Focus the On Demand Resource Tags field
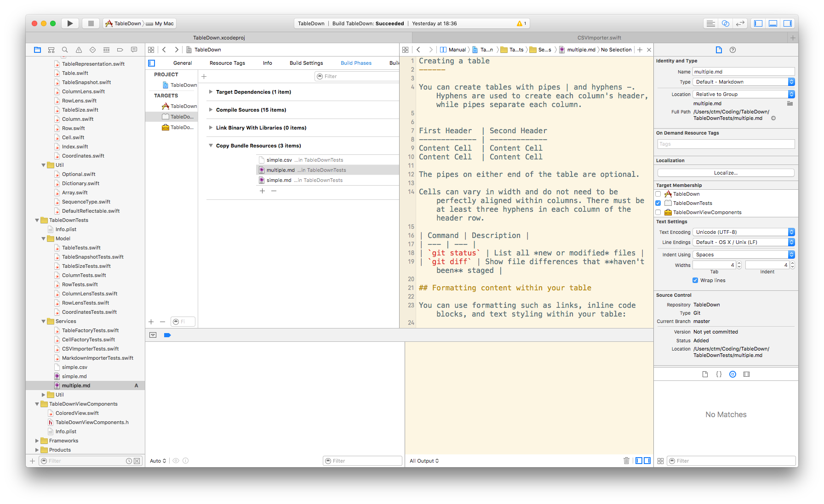 (726, 144)
